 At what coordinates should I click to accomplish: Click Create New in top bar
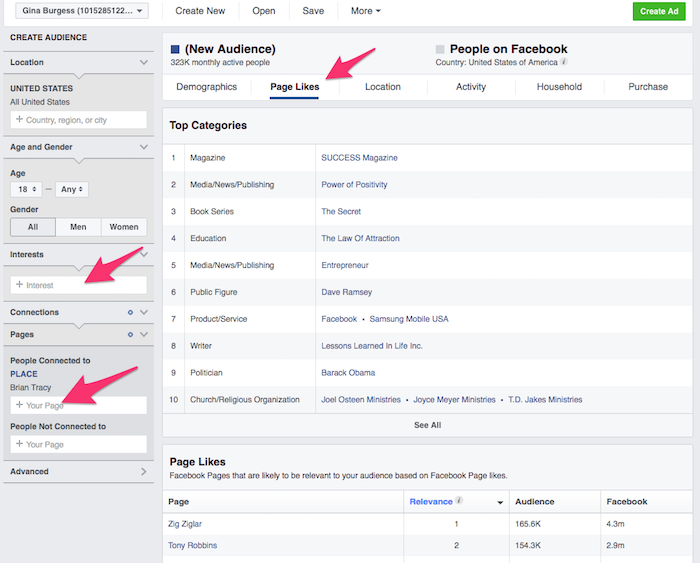200,11
